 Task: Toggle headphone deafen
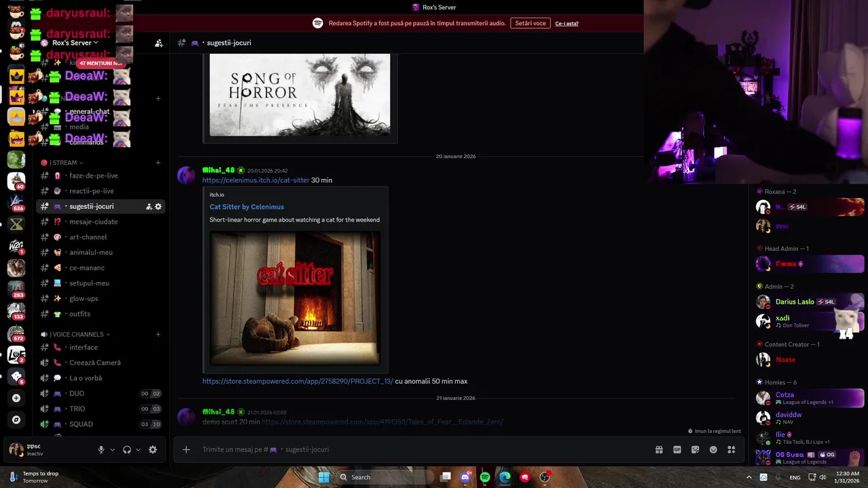point(127,449)
